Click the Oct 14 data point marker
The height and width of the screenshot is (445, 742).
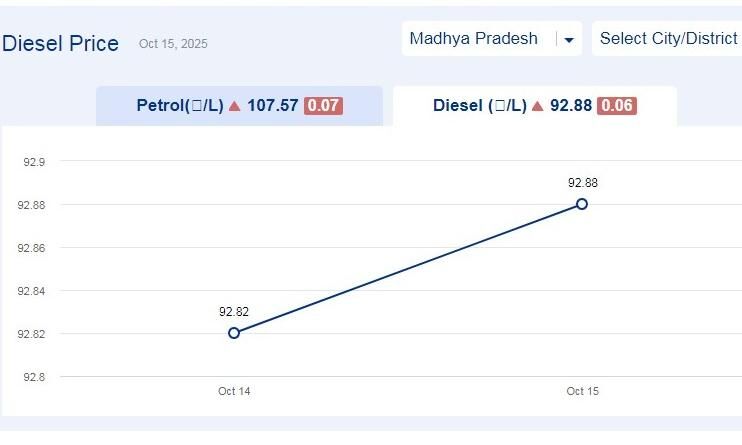[x=234, y=333]
